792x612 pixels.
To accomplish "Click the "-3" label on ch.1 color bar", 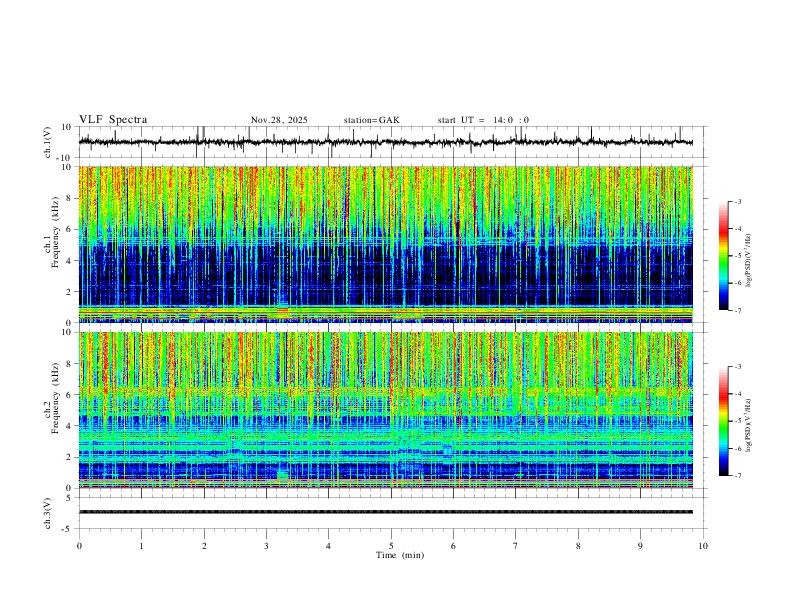I will (x=737, y=201).
